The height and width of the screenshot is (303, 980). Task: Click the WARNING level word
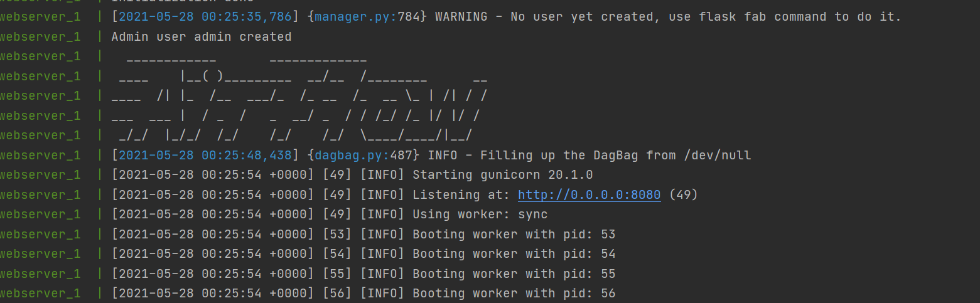pos(461,16)
